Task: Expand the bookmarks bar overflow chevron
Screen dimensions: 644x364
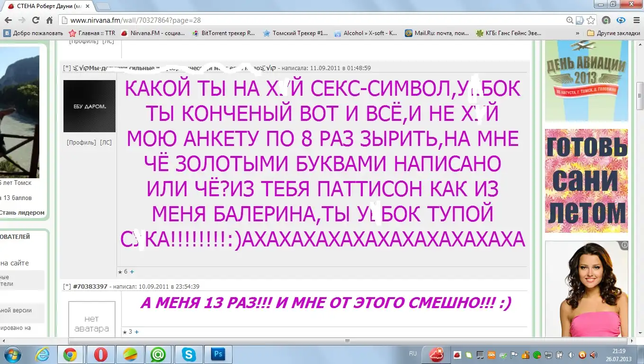Action: (577, 33)
